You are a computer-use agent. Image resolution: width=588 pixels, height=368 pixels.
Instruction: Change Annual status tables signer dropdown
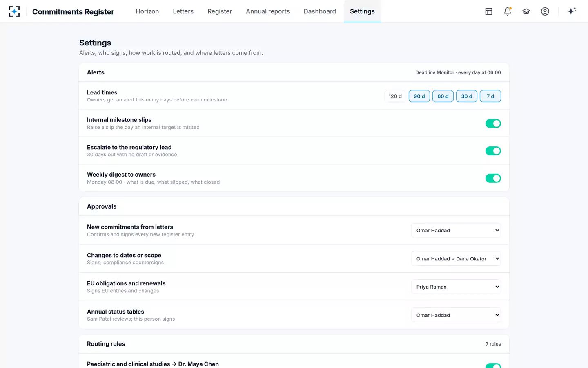[x=456, y=315]
